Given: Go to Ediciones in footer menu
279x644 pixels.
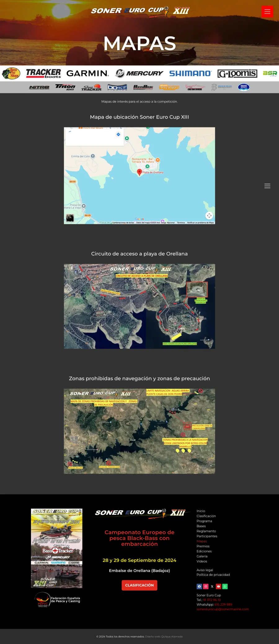Looking at the screenshot, I should click(x=204, y=551).
